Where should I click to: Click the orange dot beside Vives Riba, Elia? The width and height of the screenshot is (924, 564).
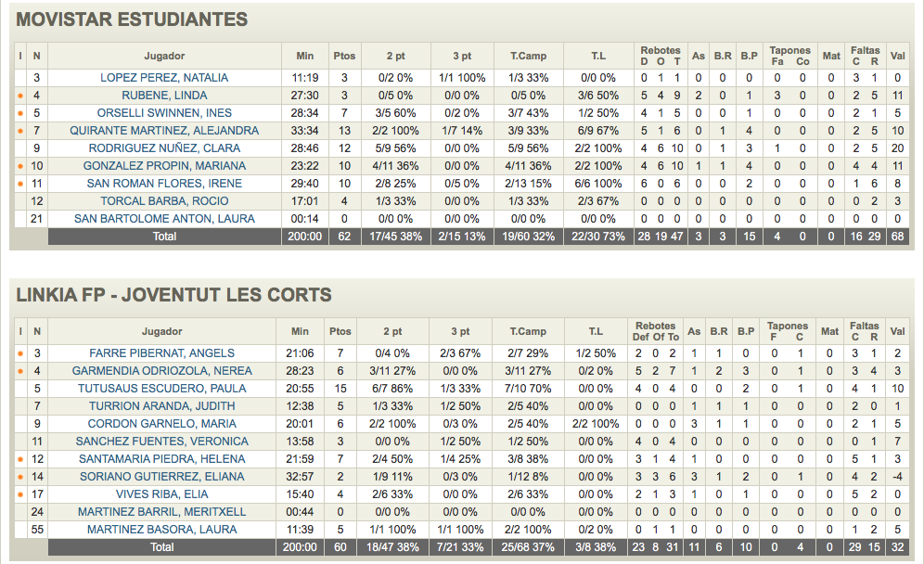[20, 494]
